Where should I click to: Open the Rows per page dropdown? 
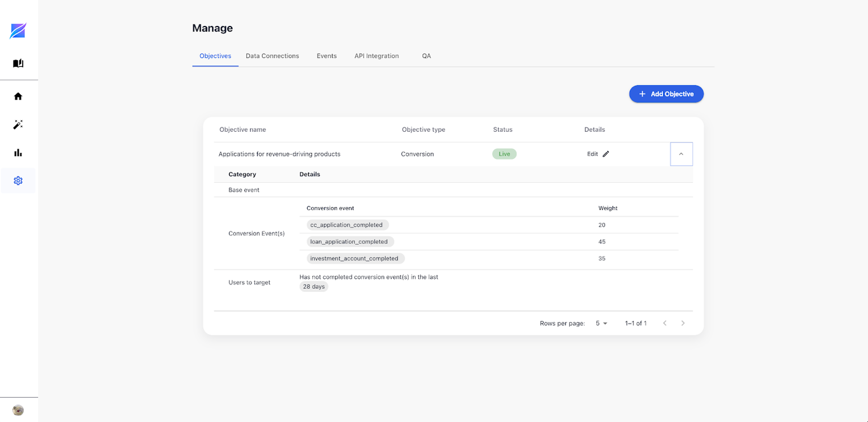pos(601,323)
